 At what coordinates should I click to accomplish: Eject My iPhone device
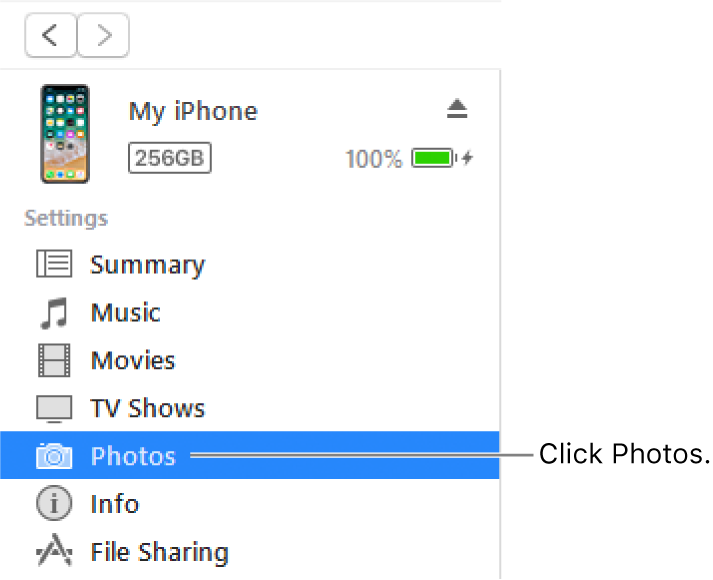[x=457, y=110]
